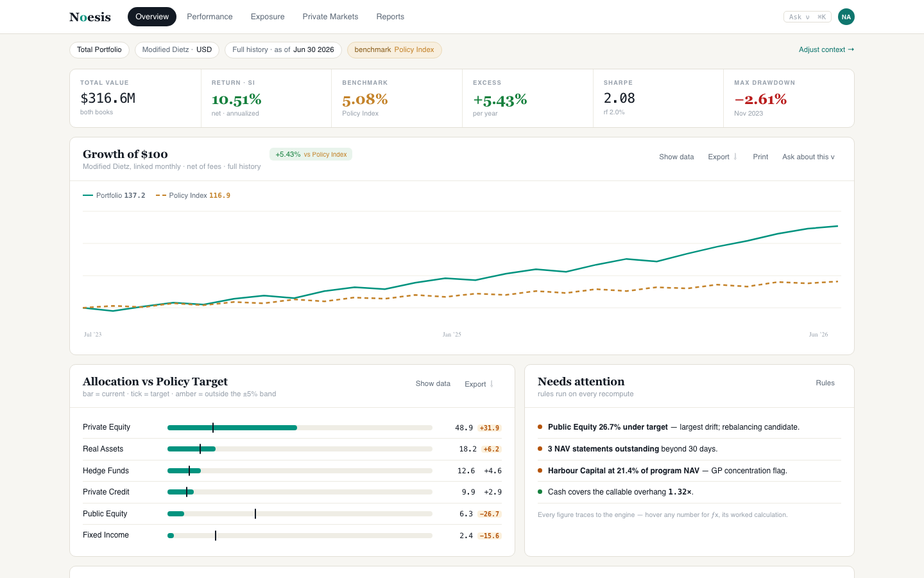
Task: Click the −26.7 Public Equity drift badge
Action: pos(490,514)
